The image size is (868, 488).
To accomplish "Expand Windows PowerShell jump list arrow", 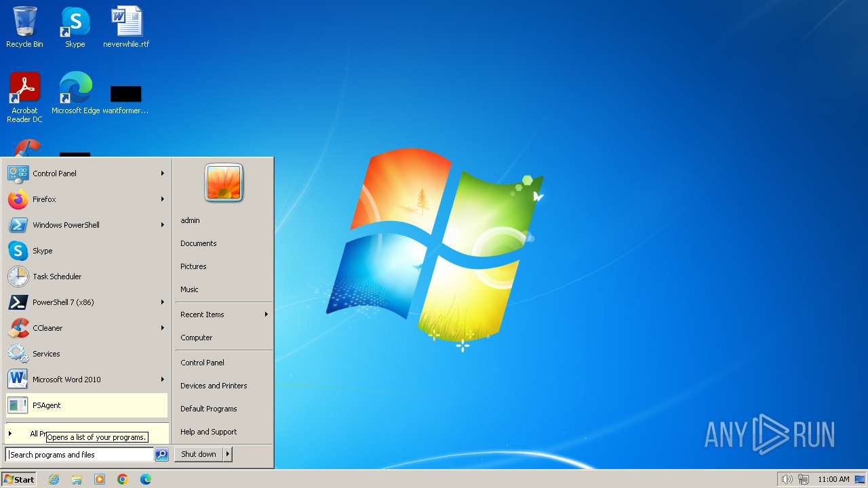I will click(163, 225).
